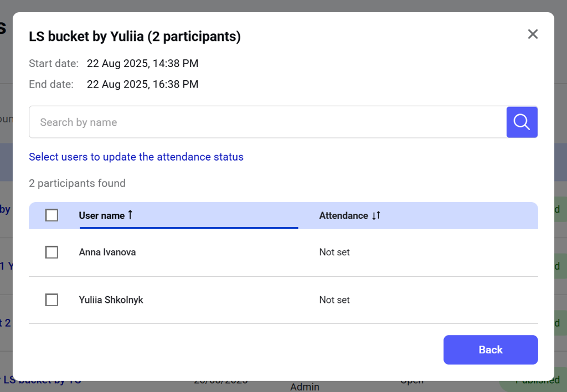The height and width of the screenshot is (392, 567).
Task: Click the dialog title LS bucket by Yuliia
Action: 135,37
